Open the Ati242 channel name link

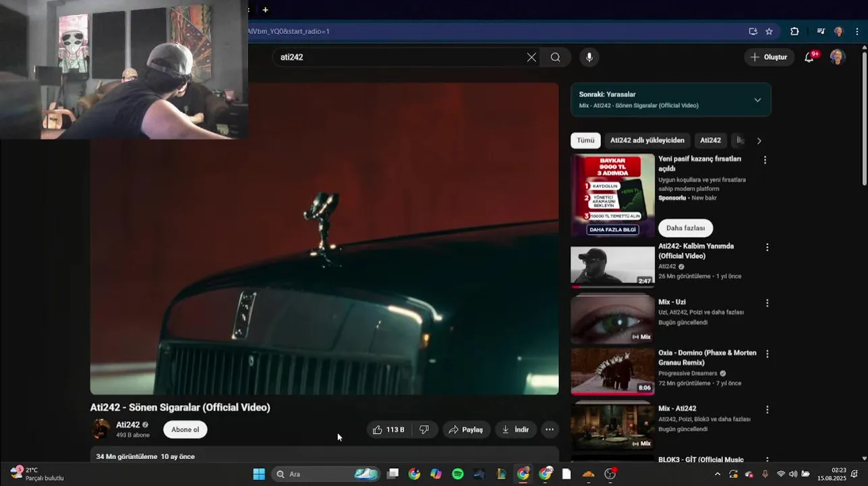point(127,425)
